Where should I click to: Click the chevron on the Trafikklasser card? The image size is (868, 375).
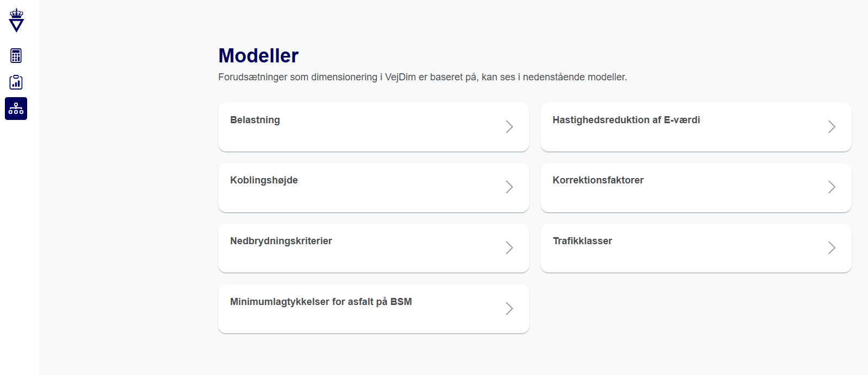pos(832,248)
